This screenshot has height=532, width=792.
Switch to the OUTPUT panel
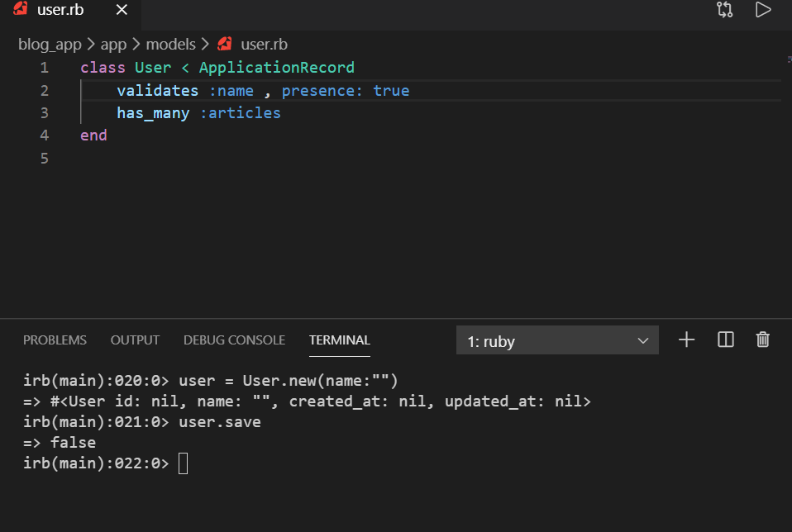point(134,340)
